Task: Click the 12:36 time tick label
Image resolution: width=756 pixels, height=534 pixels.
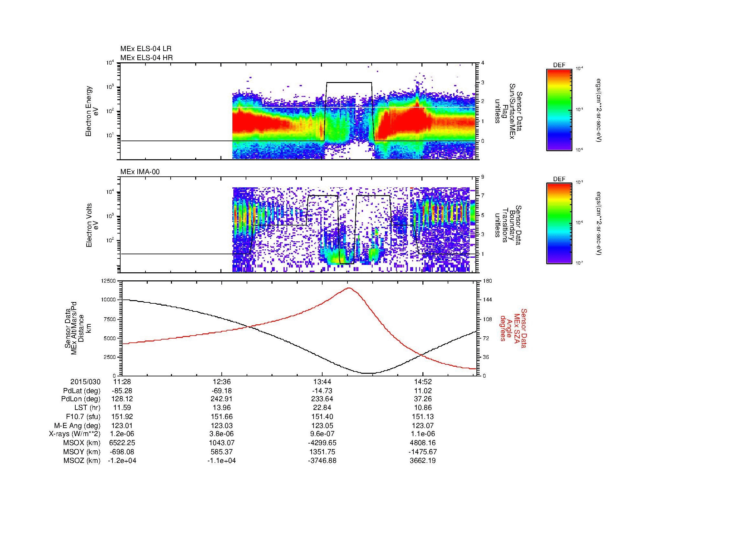Action: click(x=222, y=382)
